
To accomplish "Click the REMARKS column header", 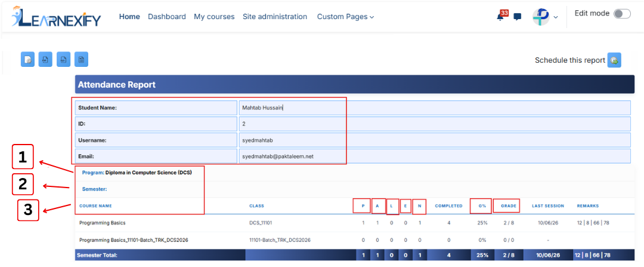I will click(588, 205).
